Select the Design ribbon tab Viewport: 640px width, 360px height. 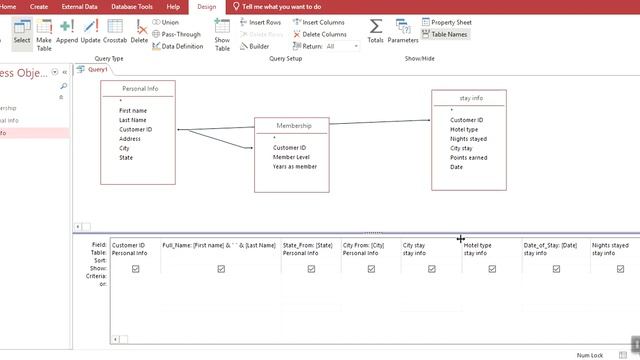(x=207, y=7)
